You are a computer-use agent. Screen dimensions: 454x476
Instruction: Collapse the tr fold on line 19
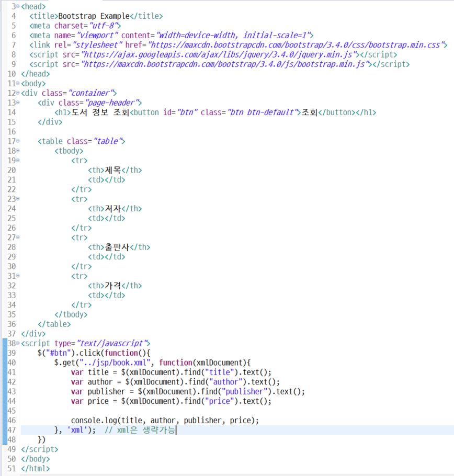pos(18,160)
